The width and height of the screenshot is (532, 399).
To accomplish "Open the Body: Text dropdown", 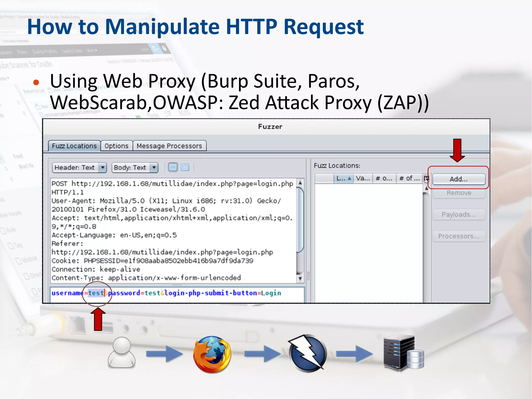I will (135, 168).
